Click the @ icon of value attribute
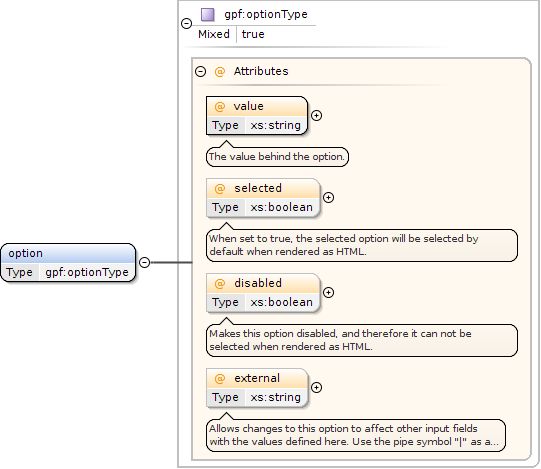The image size is (541, 469). coord(220,107)
